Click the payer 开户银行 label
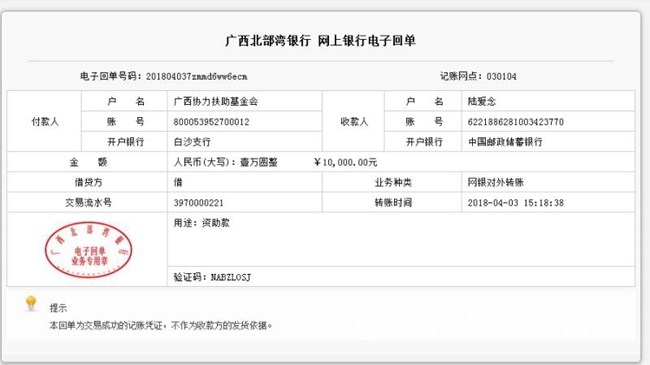 coord(125,142)
